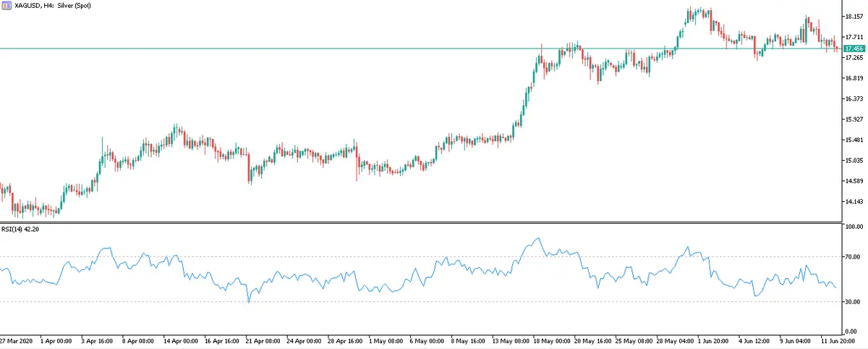The image size is (868, 349).
Task: Select the current price tag 17.456
Action: pos(854,49)
